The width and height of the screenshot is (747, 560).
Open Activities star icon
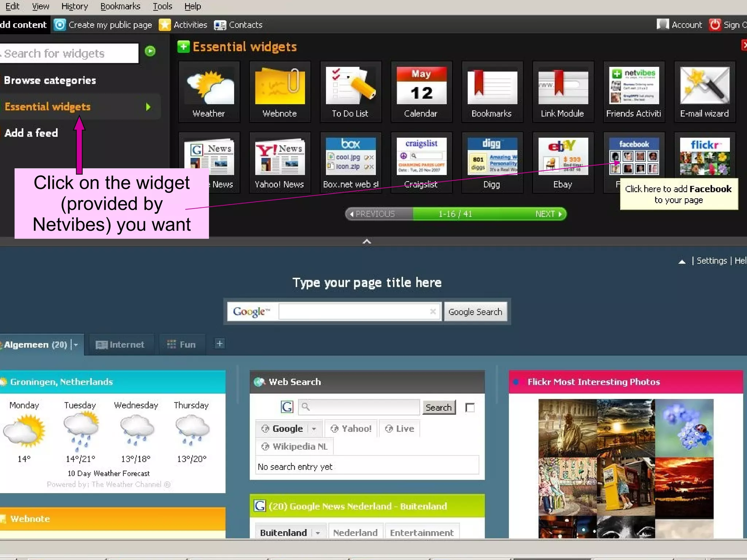[x=165, y=25]
